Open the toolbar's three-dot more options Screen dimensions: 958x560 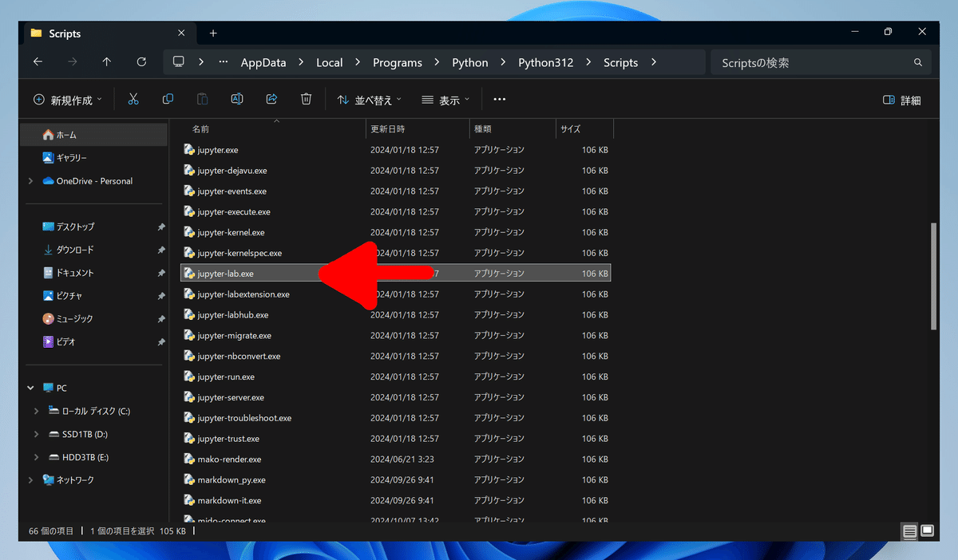[500, 100]
